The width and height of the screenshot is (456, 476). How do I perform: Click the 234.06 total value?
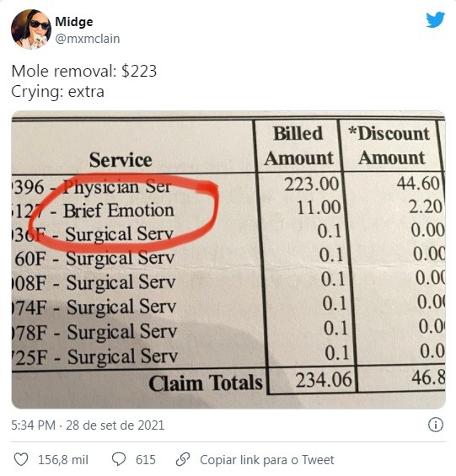[324, 380]
